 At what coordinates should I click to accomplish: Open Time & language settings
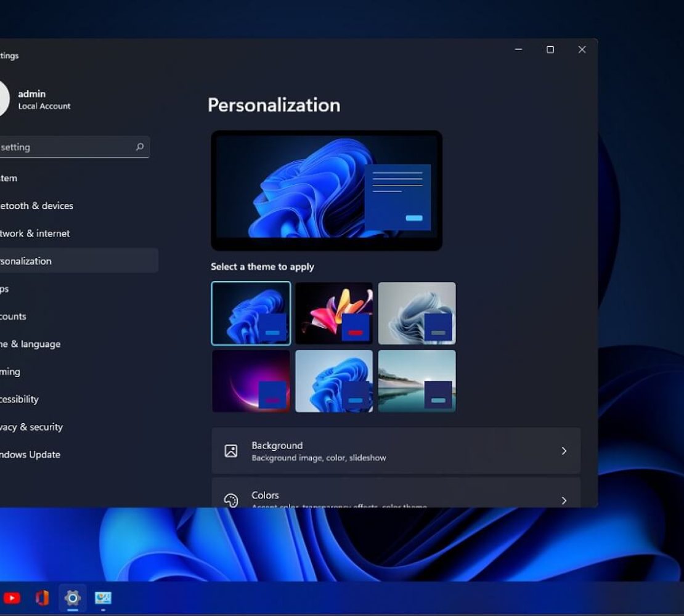[x=30, y=344]
